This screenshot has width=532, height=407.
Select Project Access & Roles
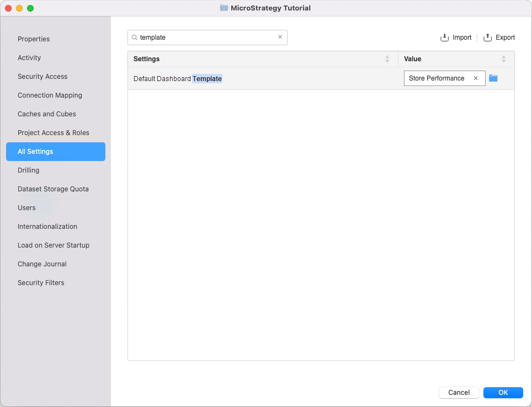click(54, 133)
